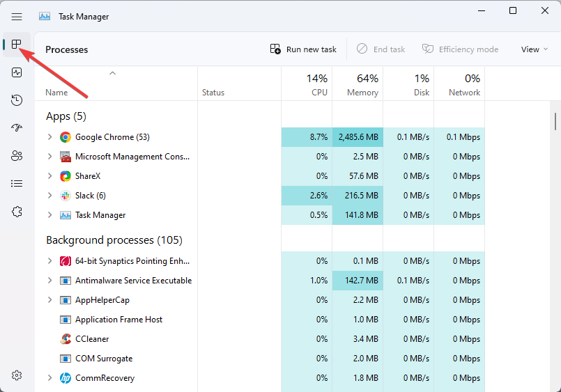The height and width of the screenshot is (392, 561).
Task: Click Run new task button
Action: [303, 49]
